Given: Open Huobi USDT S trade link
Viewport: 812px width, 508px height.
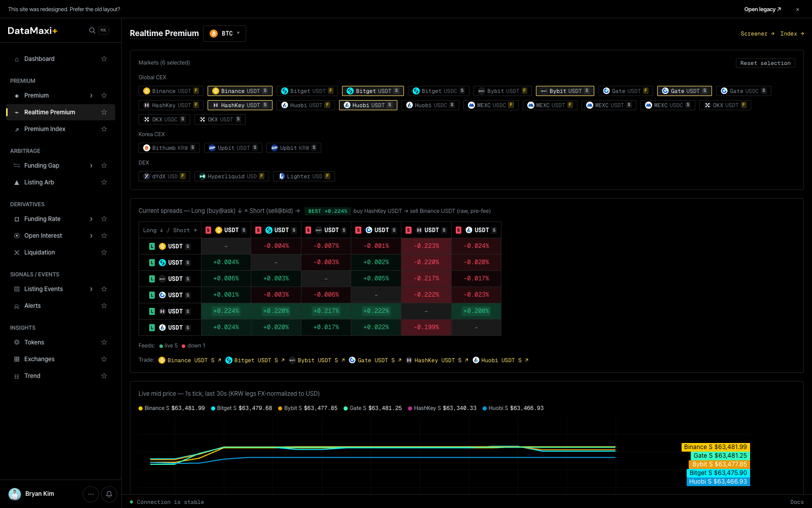Looking at the screenshot, I should pyautogui.click(x=500, y=360).
